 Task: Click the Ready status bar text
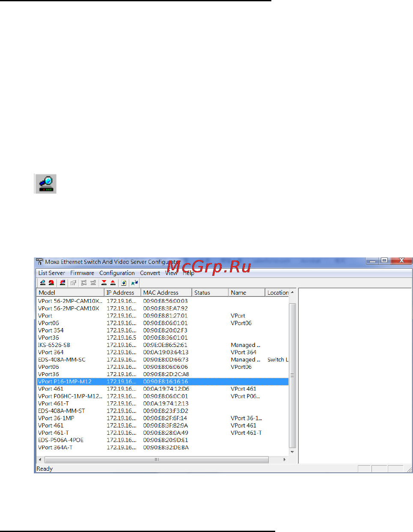(x=45, y=469)
